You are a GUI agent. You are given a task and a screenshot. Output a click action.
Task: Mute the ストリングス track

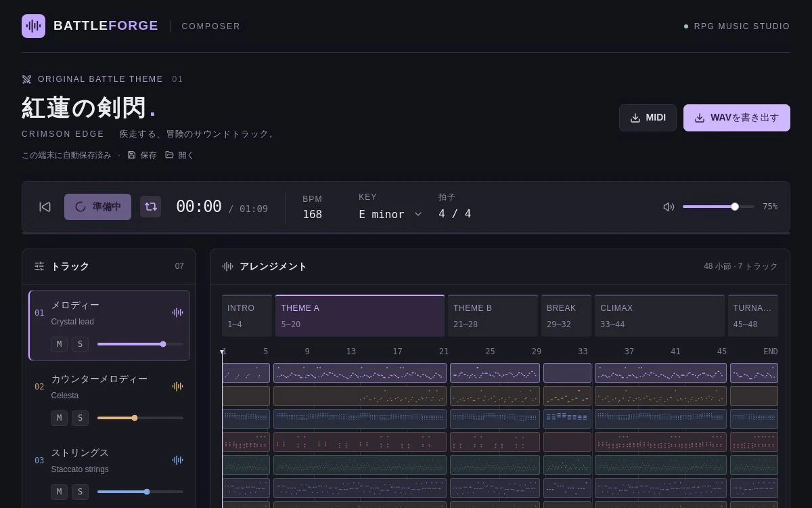click(x=59, y=492)
